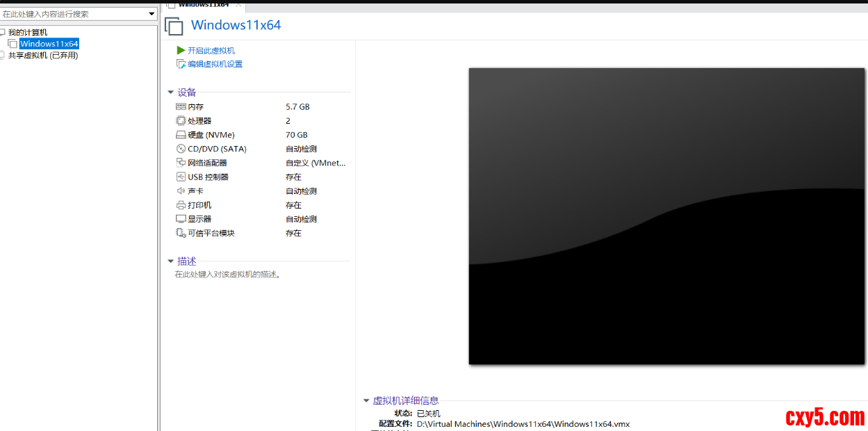Click the printer (打印机) icon

181,205
